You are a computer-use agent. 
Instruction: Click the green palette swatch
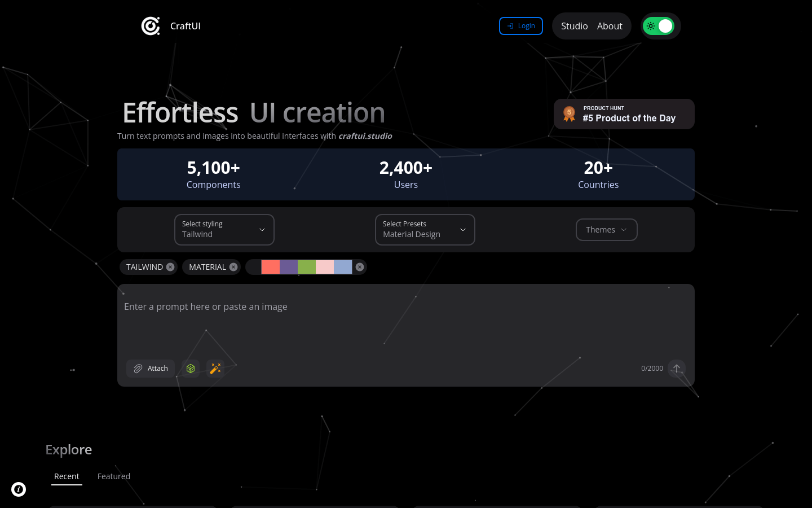pos(307,267)
